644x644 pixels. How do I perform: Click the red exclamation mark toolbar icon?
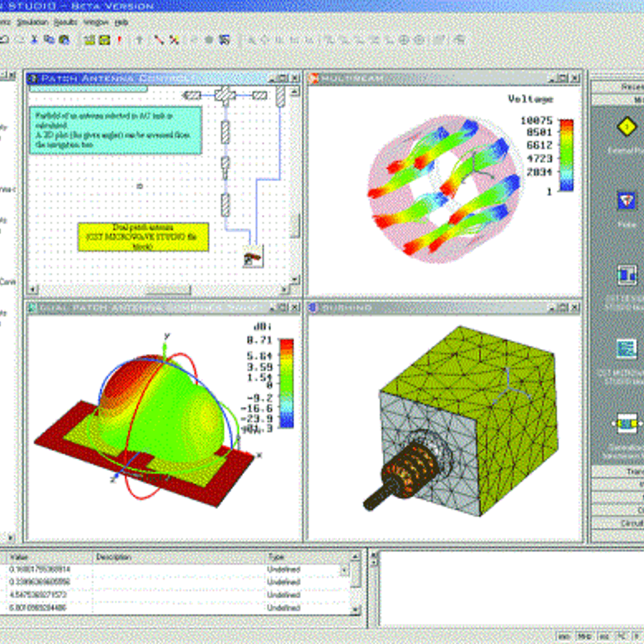120,39
